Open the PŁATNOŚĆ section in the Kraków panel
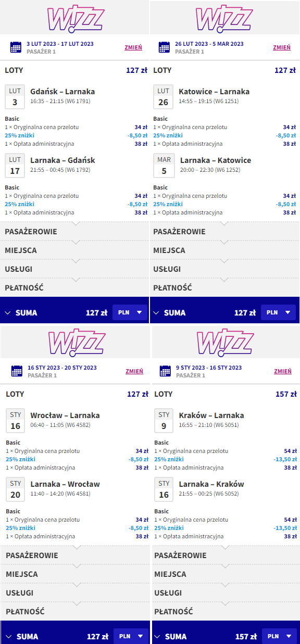Viewport: 300px width, 644px height. pyautogui.click(x=225, y=612)
